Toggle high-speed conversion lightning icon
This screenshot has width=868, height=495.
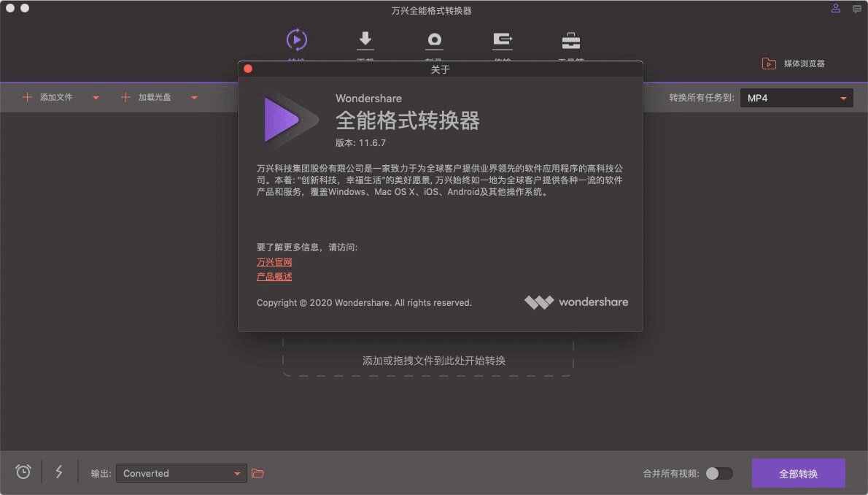coord(59,472)
